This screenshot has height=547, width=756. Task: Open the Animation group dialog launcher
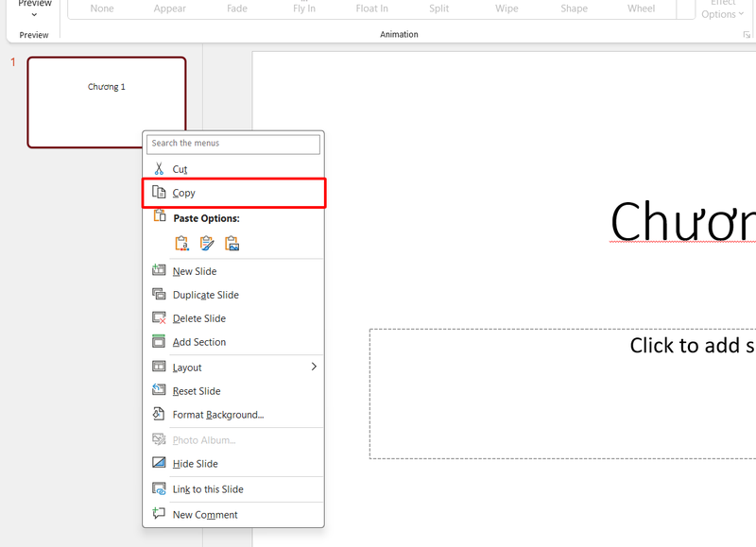pyautogui.click(x=747, y=35)
